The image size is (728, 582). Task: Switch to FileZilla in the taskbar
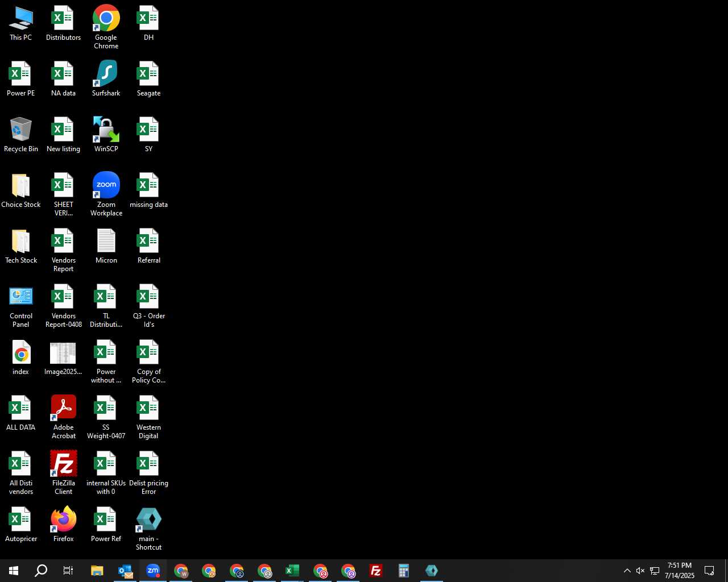pyautogui.click(x=376, y=571)
